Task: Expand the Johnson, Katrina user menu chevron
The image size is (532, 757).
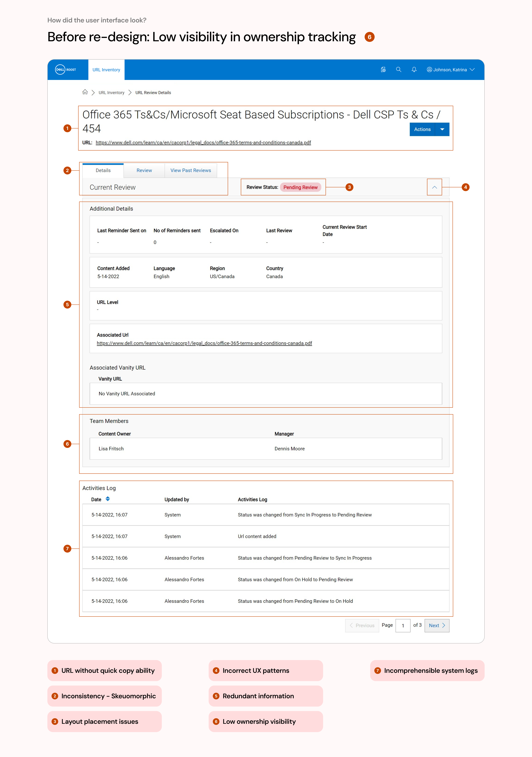Action: (x=472, y=70)
